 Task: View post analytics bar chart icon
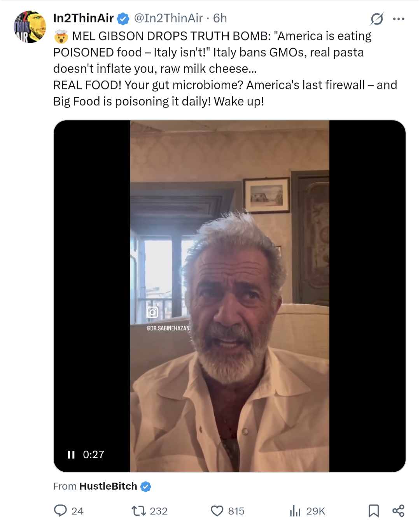tap(295, 511)
